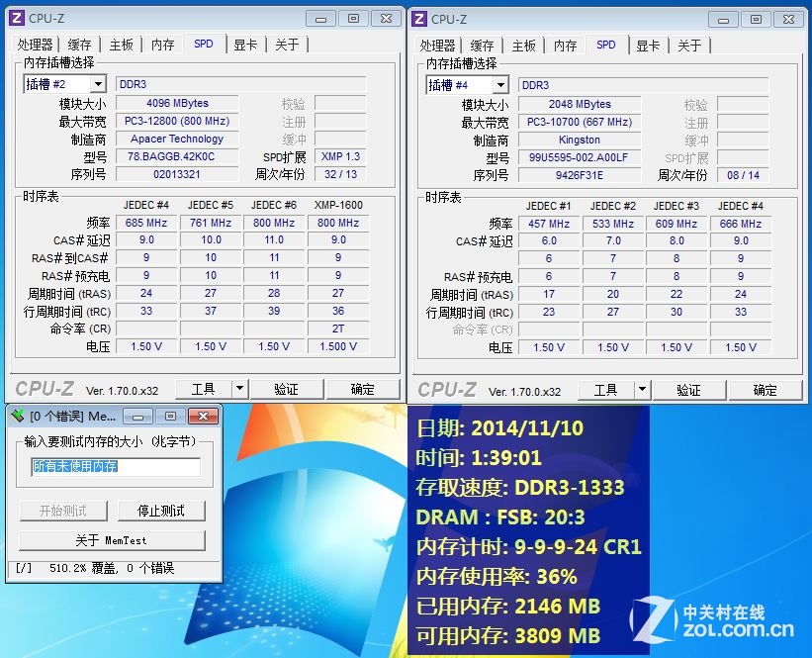Click the 78.BAGGB.42K0C part number field
Viewport: 812px width, 658px height.
coord(177,156)
